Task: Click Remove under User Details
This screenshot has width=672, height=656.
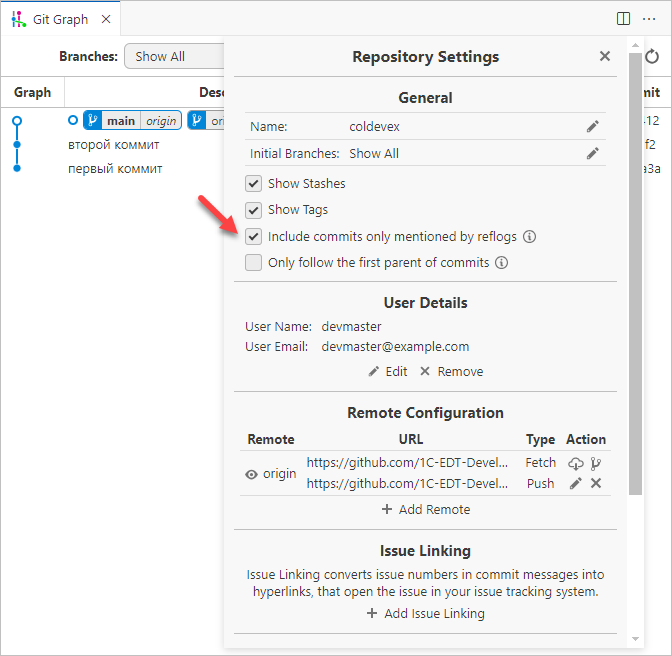Action: click(451, 371)
